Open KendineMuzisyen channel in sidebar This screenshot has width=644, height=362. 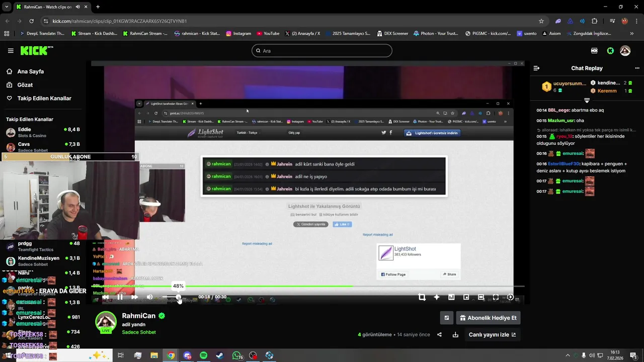[x=43, y=261]
